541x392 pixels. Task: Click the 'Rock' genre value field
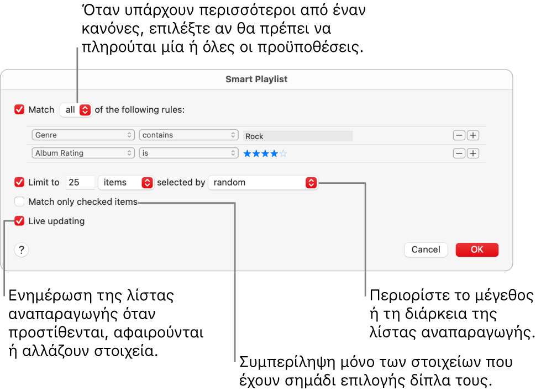(297, 135)
